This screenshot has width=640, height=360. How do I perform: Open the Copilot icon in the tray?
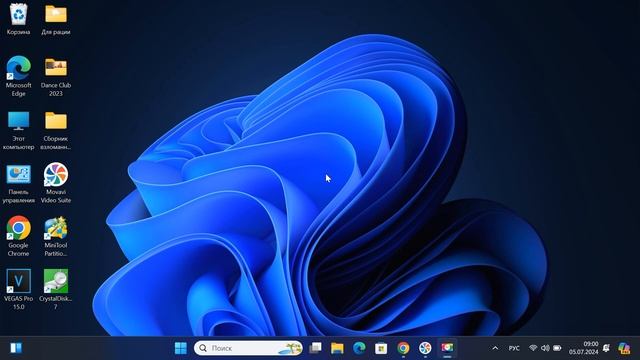(x=624, y=348)
